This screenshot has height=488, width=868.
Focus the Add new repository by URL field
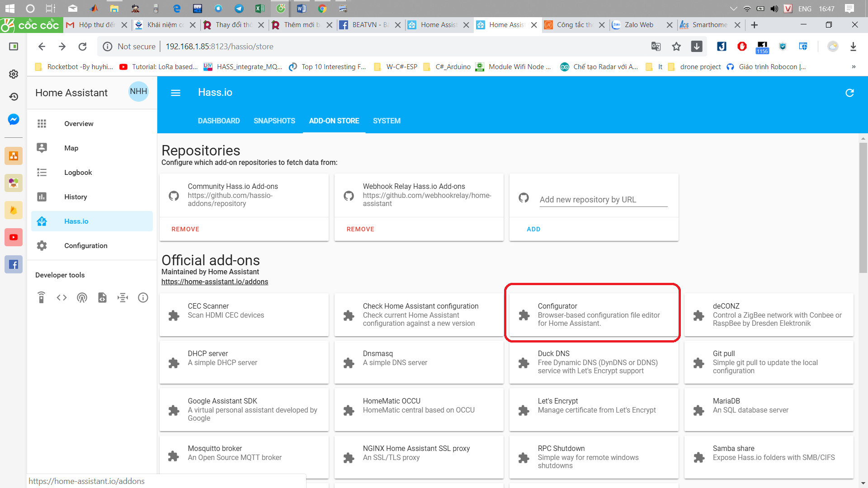pyautogui.click(x=604, y=199)
